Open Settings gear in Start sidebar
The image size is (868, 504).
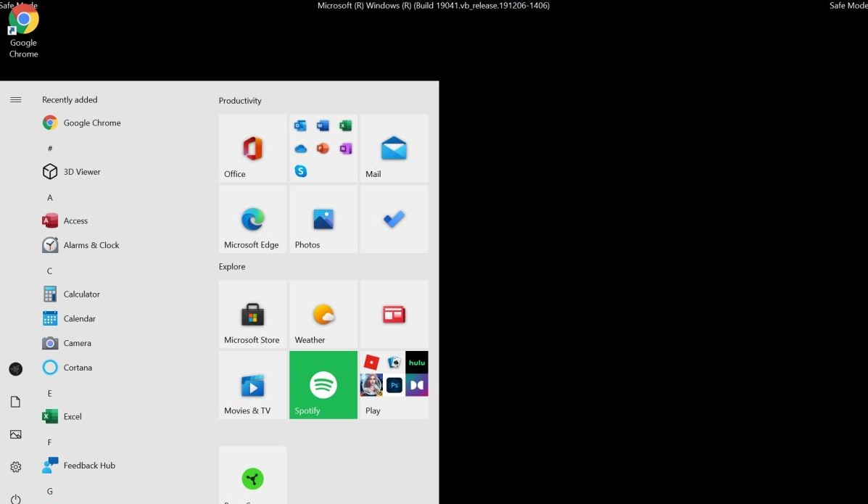(x=15, y=467)
